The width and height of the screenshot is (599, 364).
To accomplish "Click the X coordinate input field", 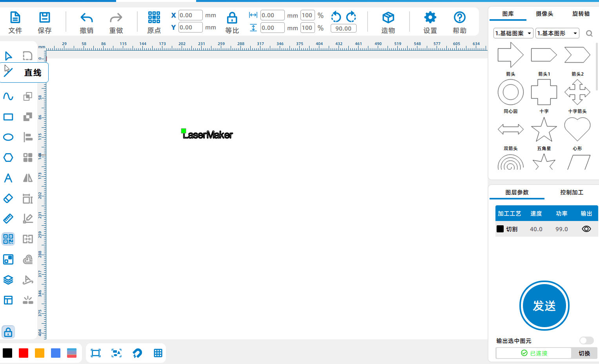I will click(x=190, y=15).
